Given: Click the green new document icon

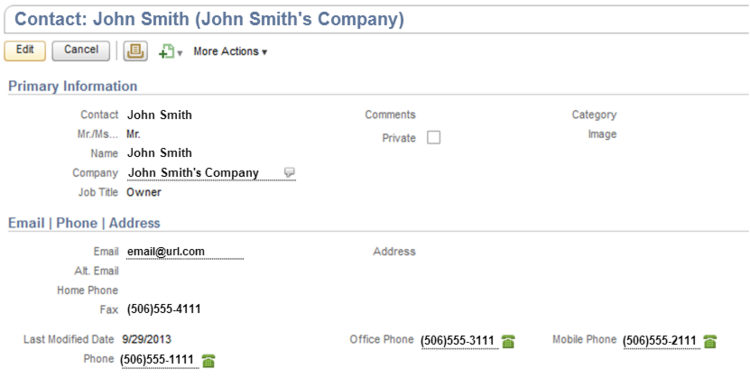Looking at the screenshot, I should [166, 51].
